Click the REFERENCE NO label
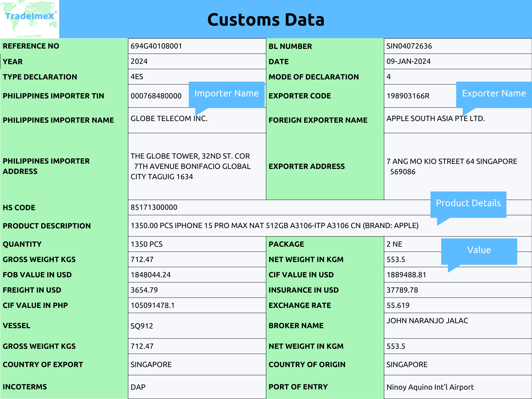 (x=31, y=46)
